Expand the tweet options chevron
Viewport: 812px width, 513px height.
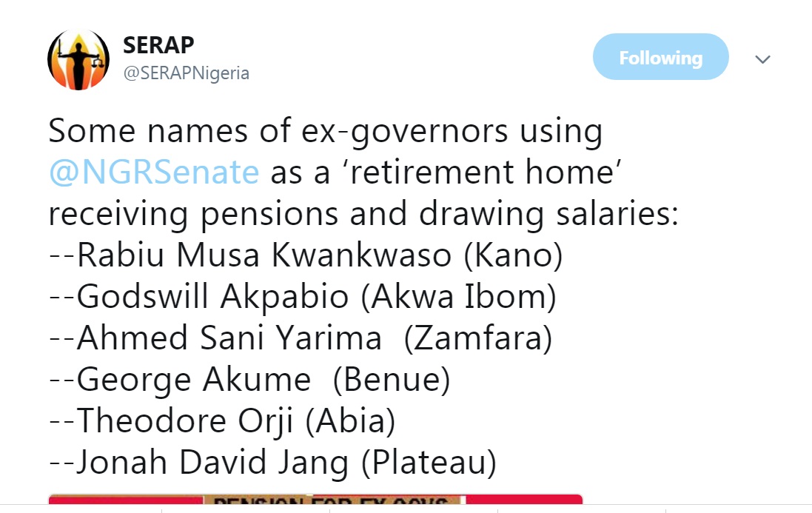pyautogui.click(x=762, y=58)
